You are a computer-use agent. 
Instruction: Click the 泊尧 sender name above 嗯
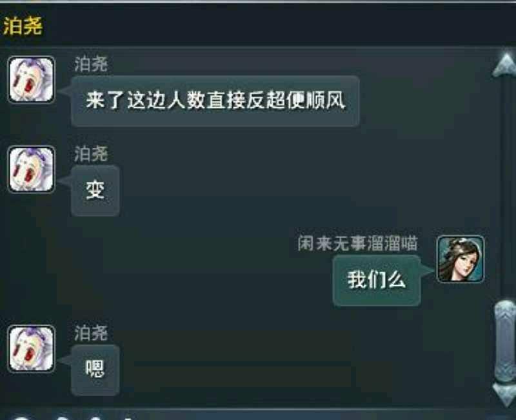pyautogui.click(x=91, y=333)
